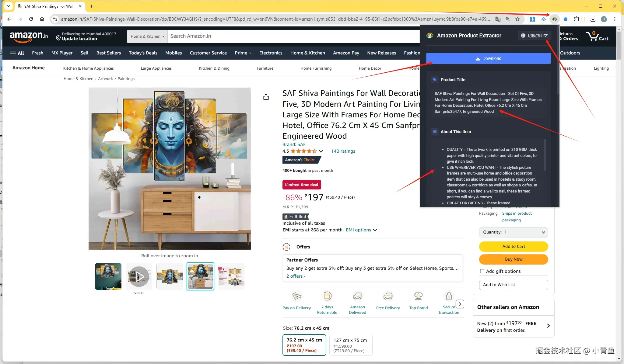Click the share icon beside the product image
Viewport: 624px width, 364px height.
pyautogui.click(x=266, y=97)
